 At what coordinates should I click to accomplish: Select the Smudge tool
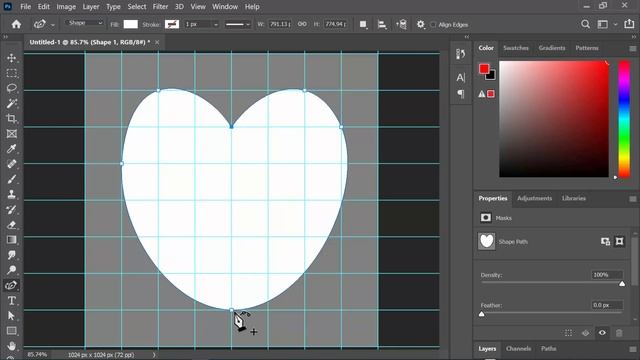[x=11, y=255]
